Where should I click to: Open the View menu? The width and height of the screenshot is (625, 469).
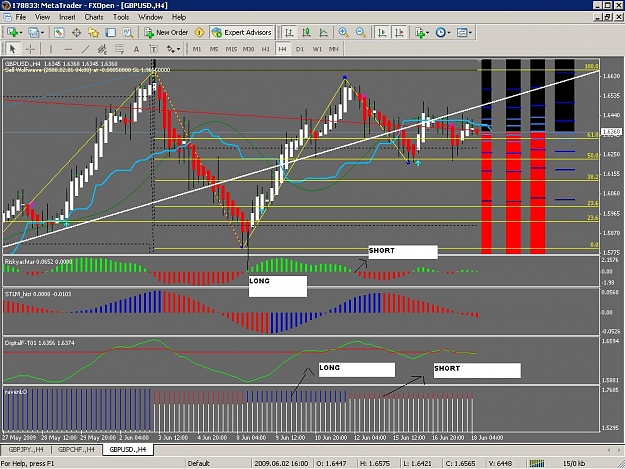[x=42, y=17]
